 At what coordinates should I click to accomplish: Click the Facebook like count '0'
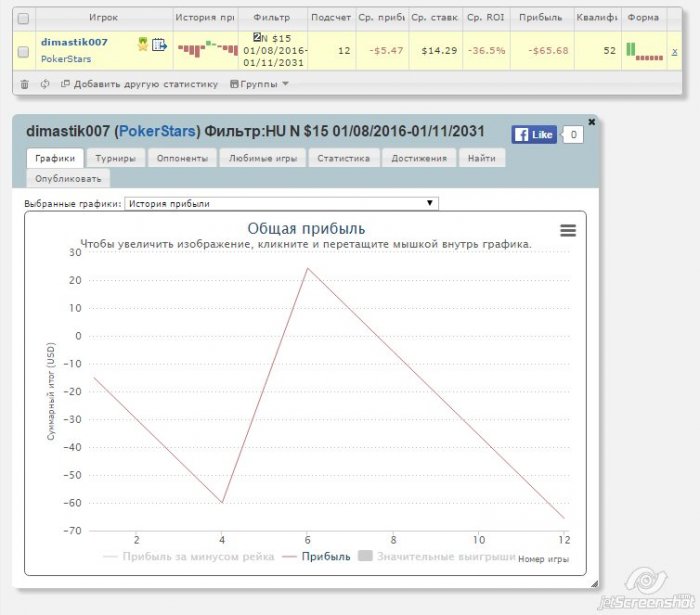pyautogui.click(x=573, y=134)
